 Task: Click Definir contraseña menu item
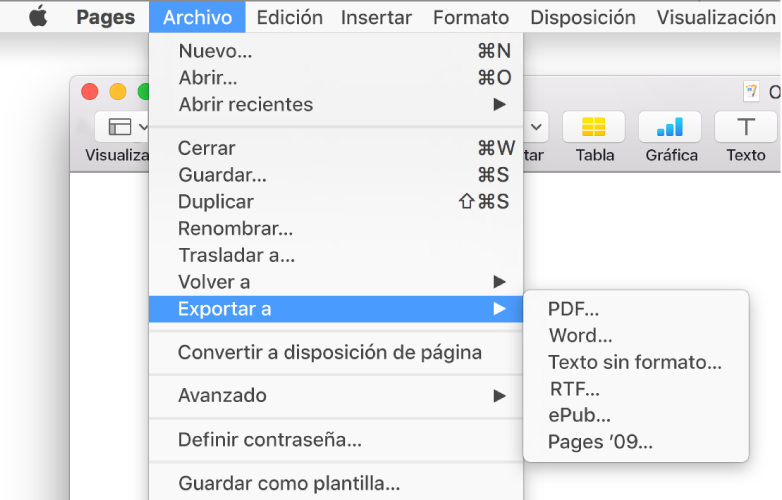pyautogui.click(x=270, y=439)
